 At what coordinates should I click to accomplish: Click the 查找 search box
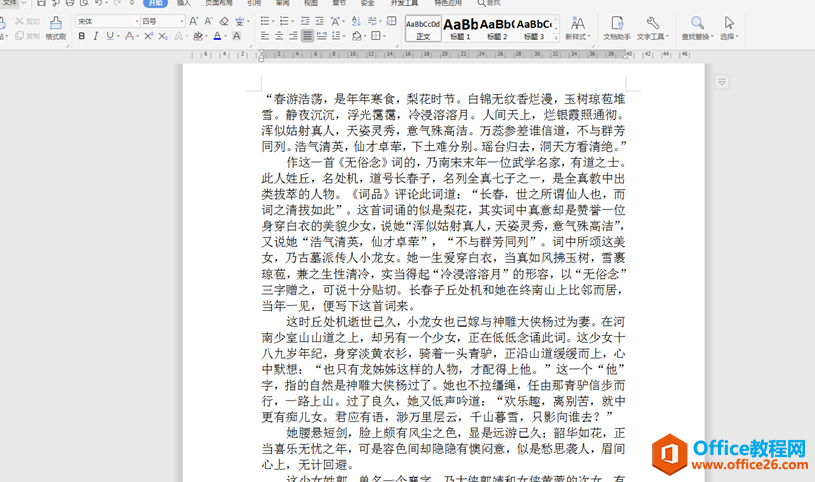tap(490, 3)
